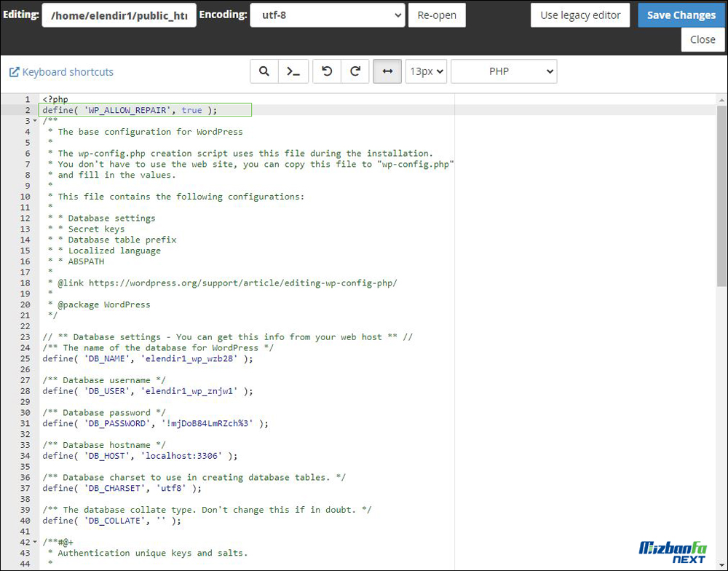Click the undo arrow icon
Viewport: 728px width, 571px height.
327,71
